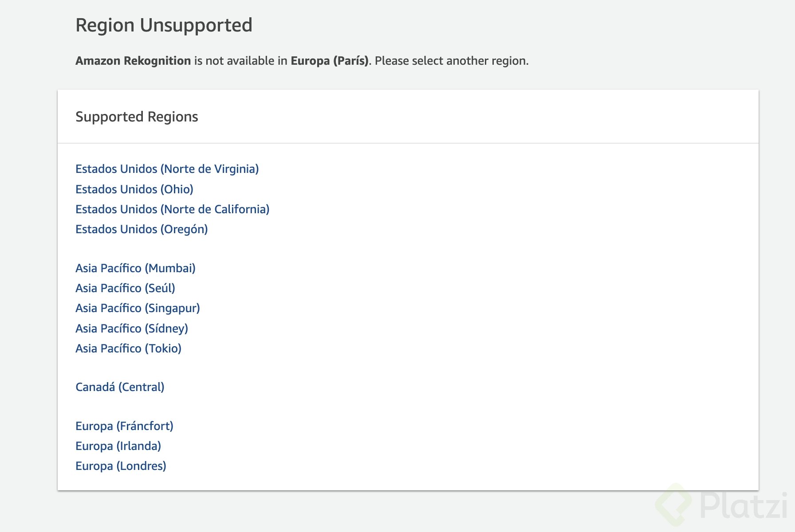Select the Asia Pacífico (Tokio) region

pos(128,348)
